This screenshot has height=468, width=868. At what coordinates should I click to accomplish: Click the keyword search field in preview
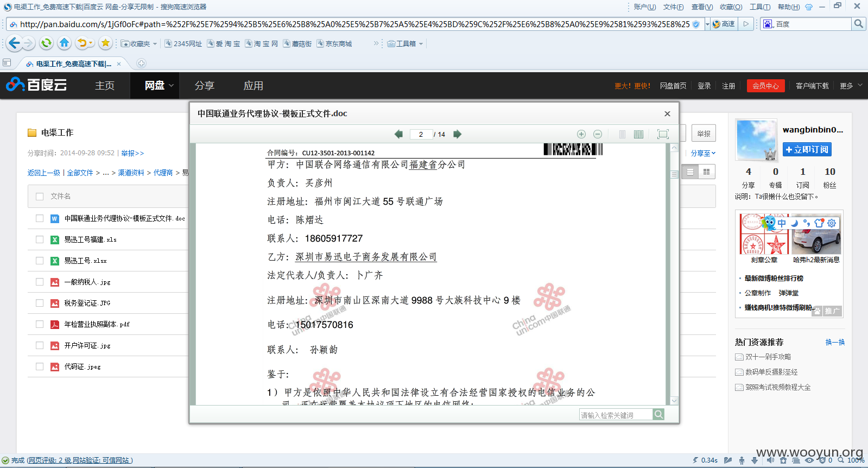(616, 415)
